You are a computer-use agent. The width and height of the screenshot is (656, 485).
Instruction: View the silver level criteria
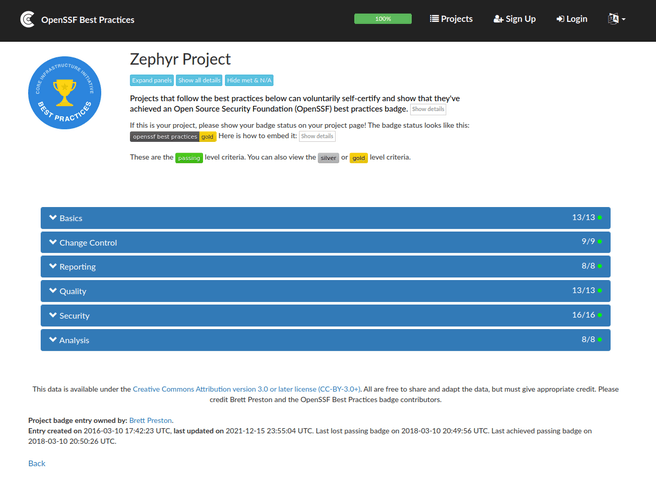point(328,158)
